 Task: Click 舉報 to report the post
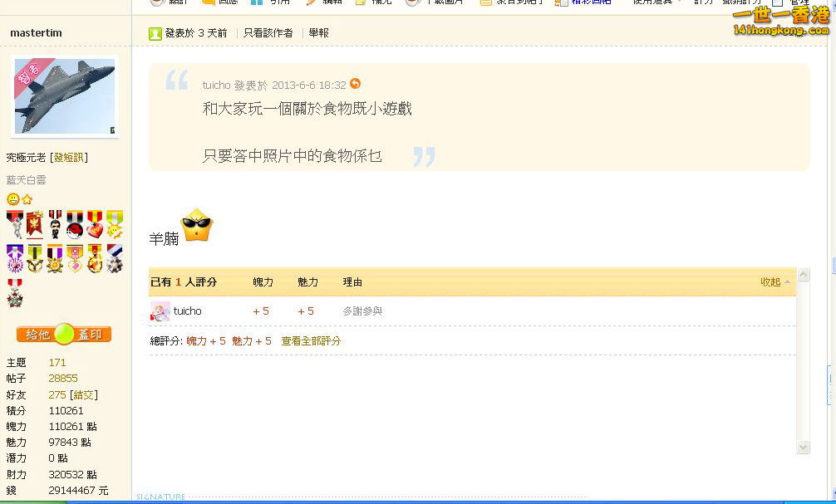click(x=318, y=33)
